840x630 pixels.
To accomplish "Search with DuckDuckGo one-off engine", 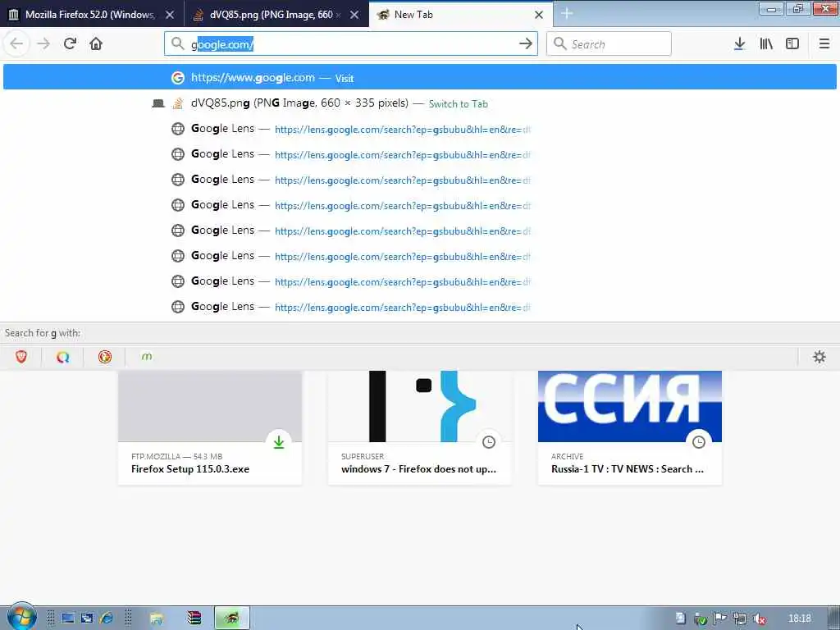I will 104,357.
